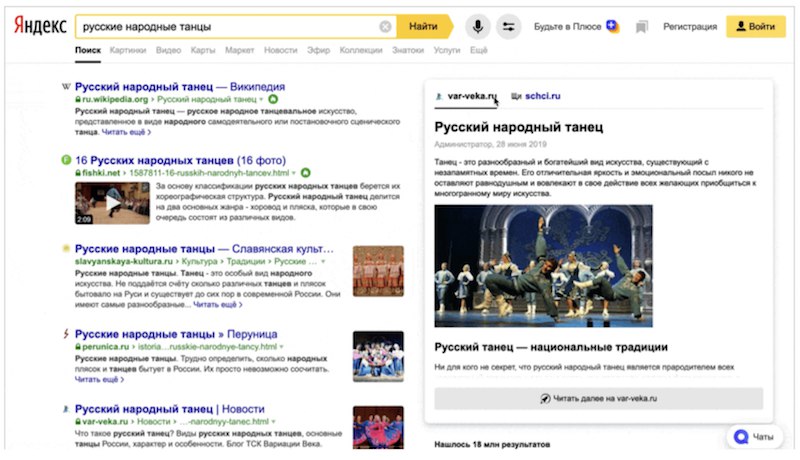The height and width of the screenshot is (460, 800).
Task: Click Читать ещё under Славянская культура snippet
Action: coord(217,304)
